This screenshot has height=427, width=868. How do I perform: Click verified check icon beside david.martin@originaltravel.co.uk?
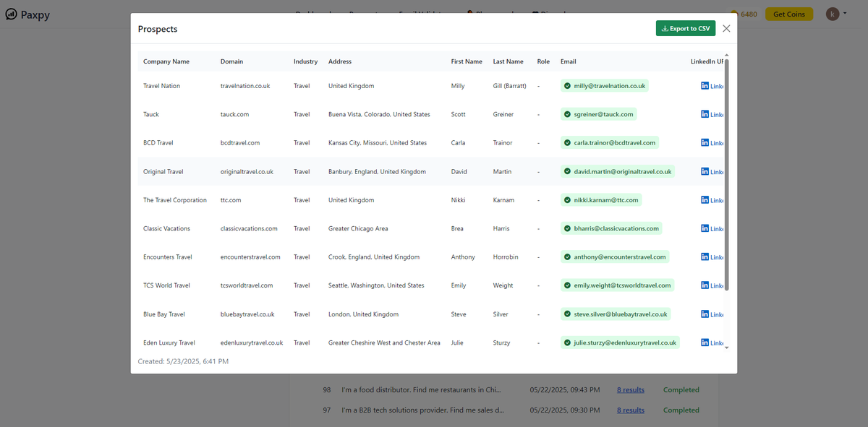pos(568,171)
